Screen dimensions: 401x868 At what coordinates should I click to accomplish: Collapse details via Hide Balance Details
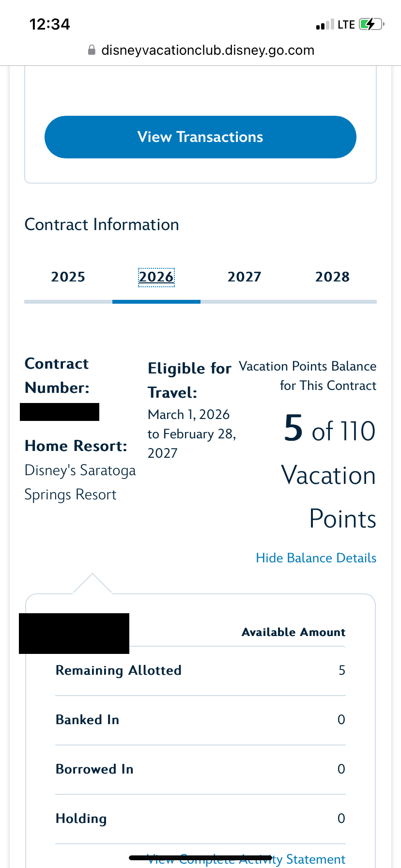pos(316,558)
